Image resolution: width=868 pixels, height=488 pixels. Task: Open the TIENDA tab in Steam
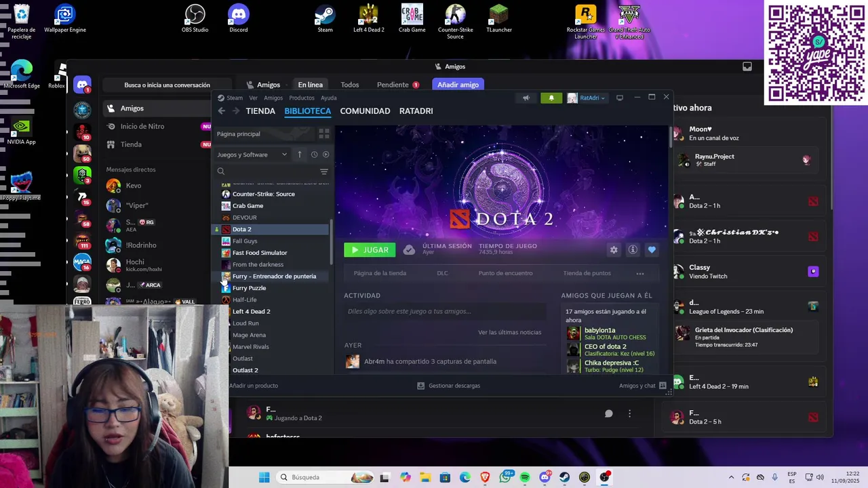(260, 111)
